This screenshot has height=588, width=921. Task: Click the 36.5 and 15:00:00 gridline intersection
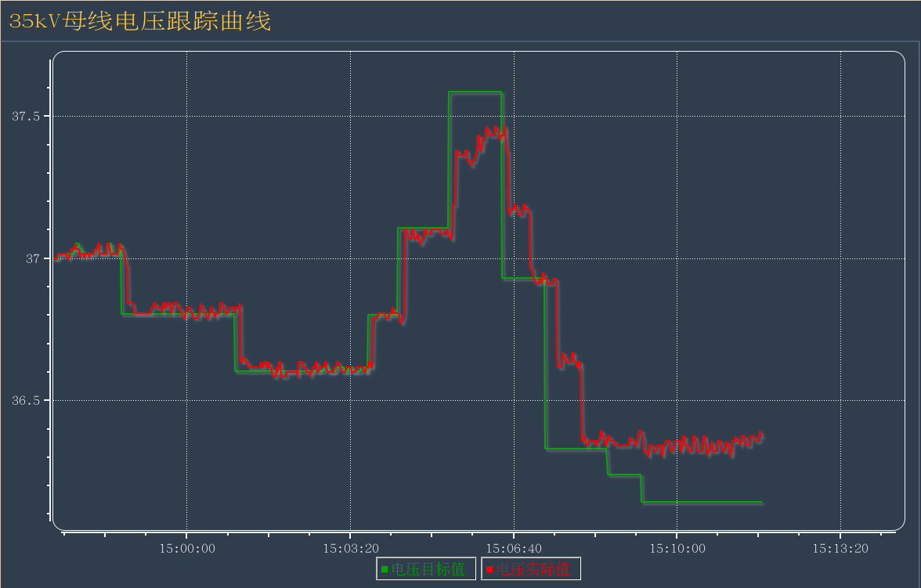(x=186, y=401)
